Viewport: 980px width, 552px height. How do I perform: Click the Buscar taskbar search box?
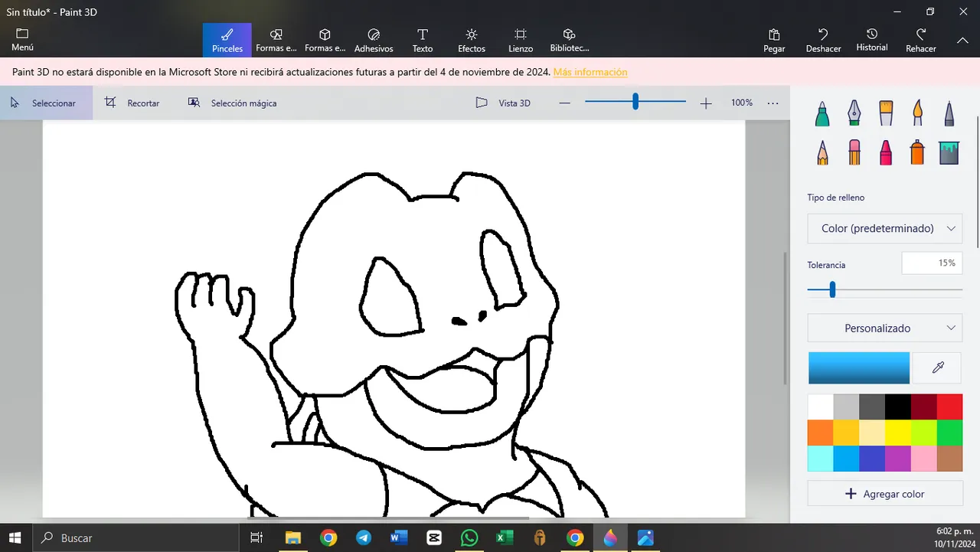click(x=136, y=537)
